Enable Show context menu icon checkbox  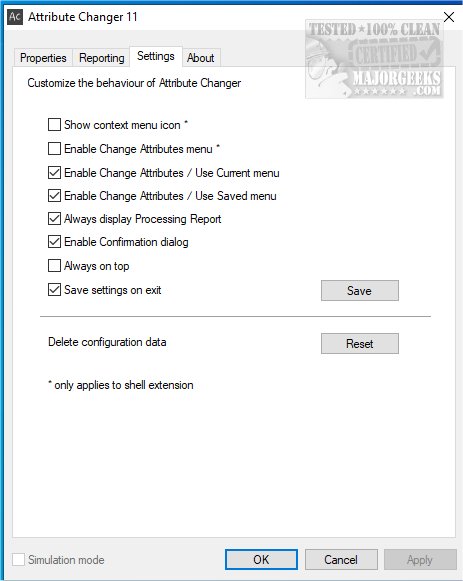point(54,124)
